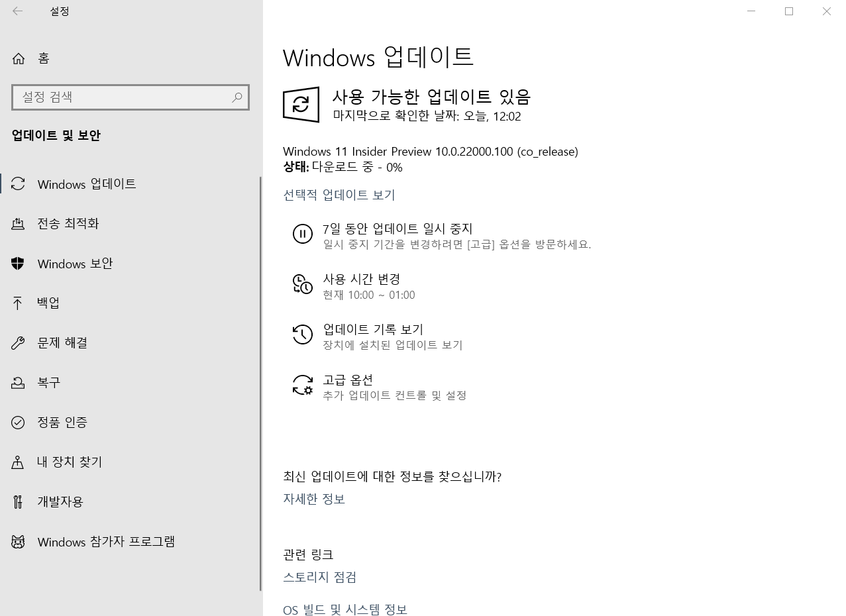Click the sync icon next to Windows 업데이트 sidebar item

(18, 184)
